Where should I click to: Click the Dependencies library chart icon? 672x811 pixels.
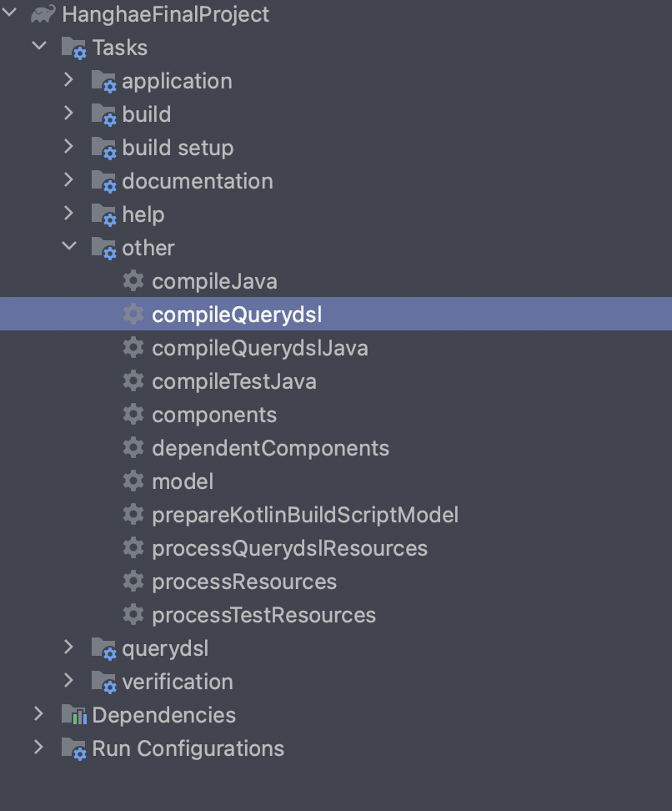coord(74,715)
